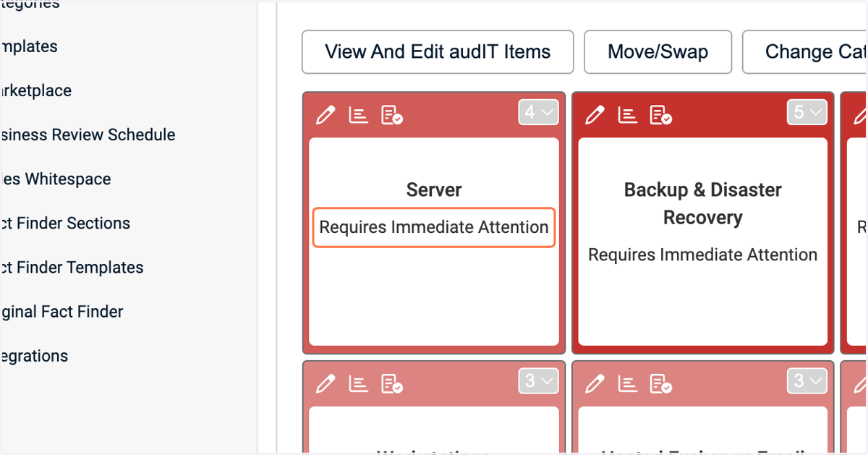
Task: Open checklist icon on Backup & Disaster Recovery card
Action: [x=661, y=115]
